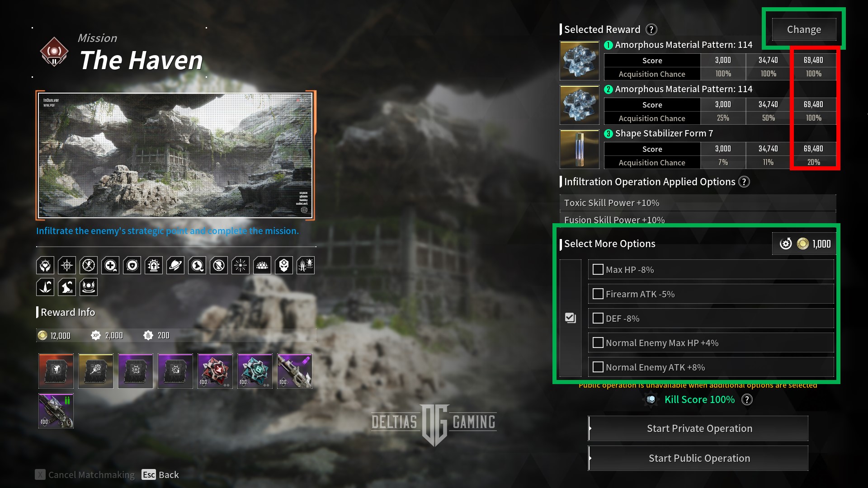Toggle the DEF -8% checkbox option

(x=598, y=318)
